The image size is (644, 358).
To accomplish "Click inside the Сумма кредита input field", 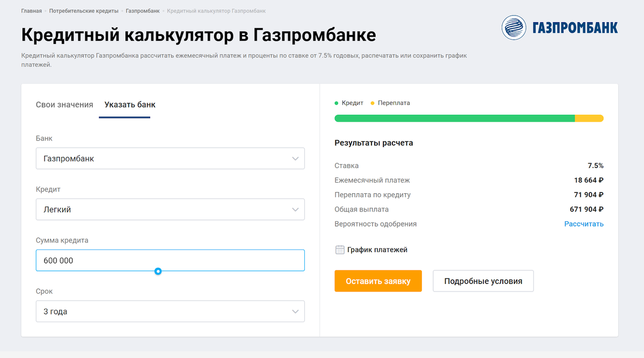I will (170, 260).
